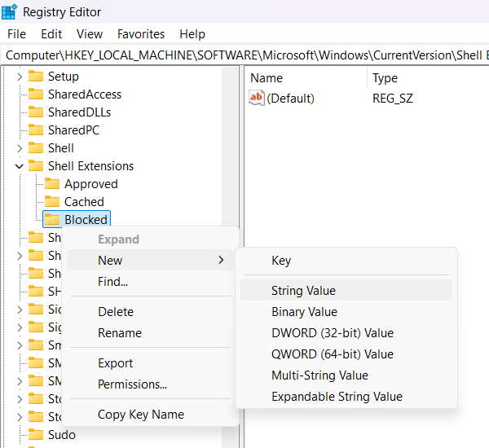The image size is (489, 448).
Task: Click the registry path address bar
Action: point(244,55)
